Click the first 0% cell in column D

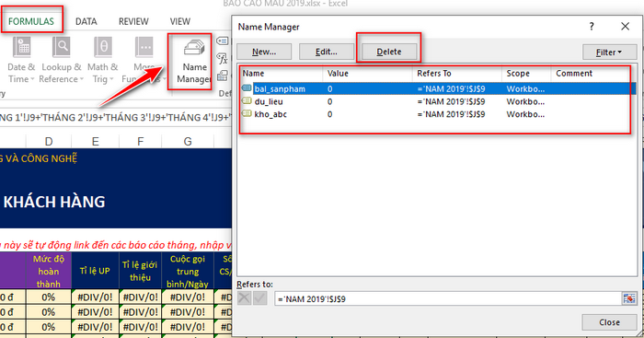tap(49, 297)
